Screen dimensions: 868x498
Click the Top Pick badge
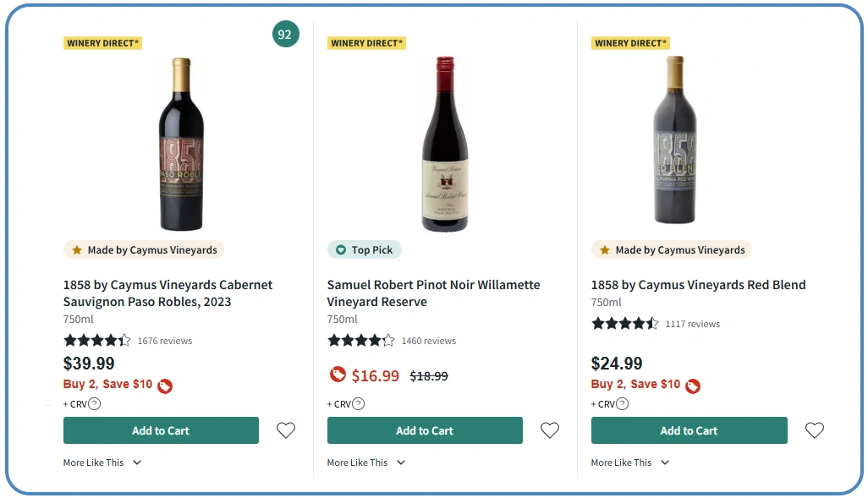click(x=365, y=249)
